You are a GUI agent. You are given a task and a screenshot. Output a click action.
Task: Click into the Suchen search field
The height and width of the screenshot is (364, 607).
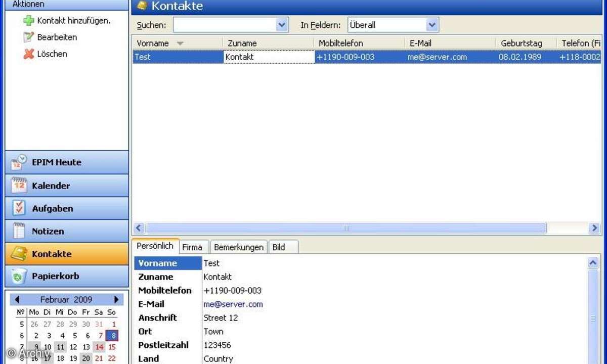click(x=225, y=25)
